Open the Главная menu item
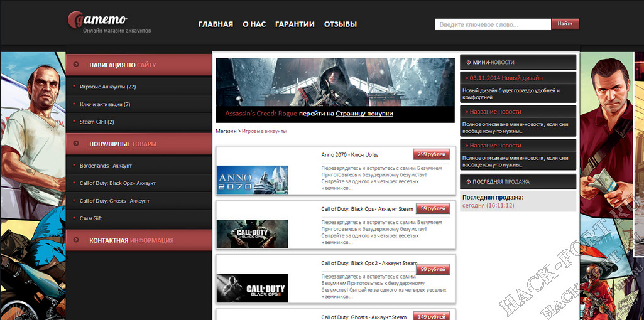644x320 pixels. (216, 24)
